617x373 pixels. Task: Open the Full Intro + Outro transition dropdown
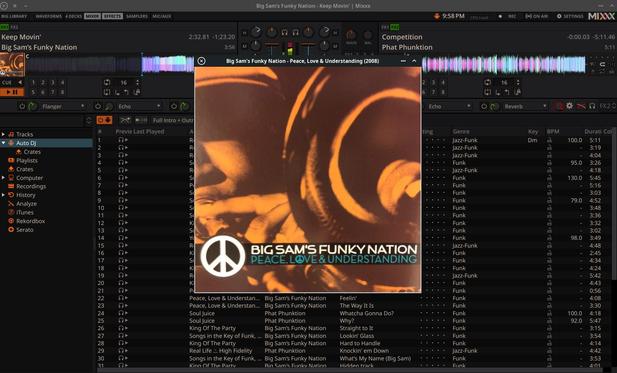(x=172, y=120)
